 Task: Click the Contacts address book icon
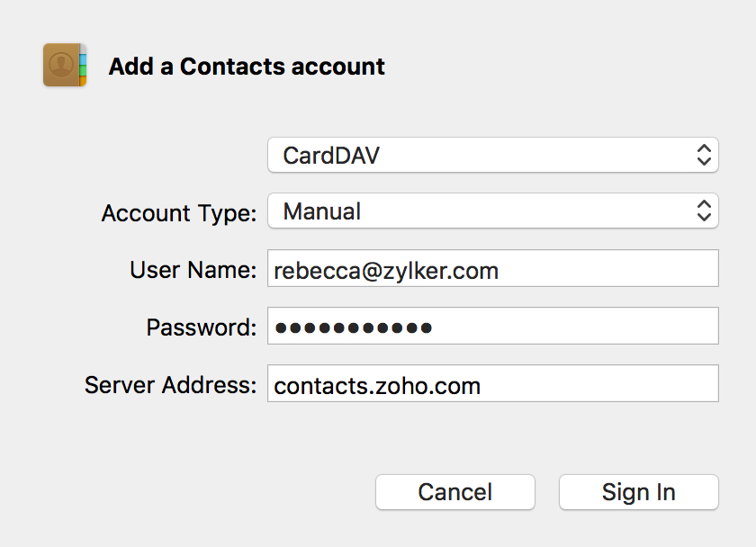pyautogui.click(x=65, y=65)
